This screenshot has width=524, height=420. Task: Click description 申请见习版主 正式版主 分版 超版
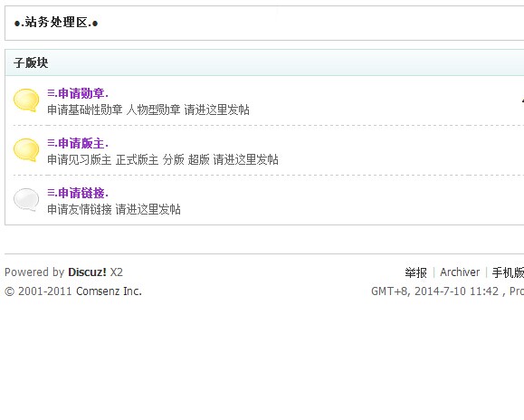pyautogui.click(x=129, y=159)
